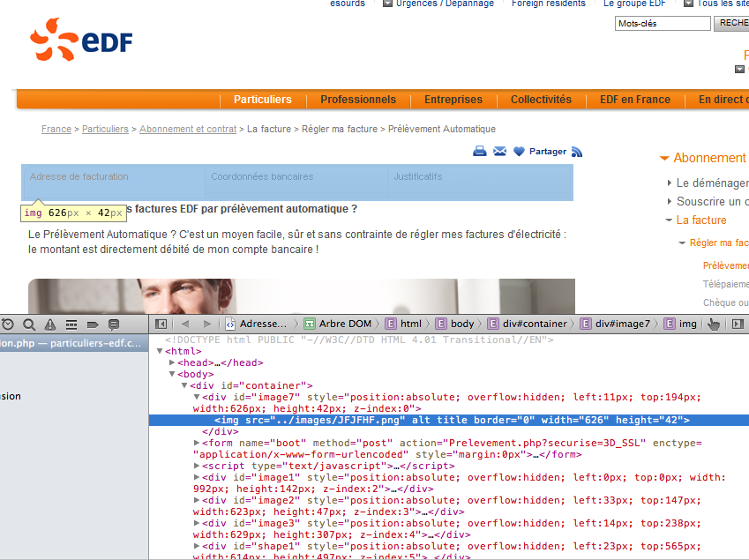749x560 pixels.
Task: Activate the element-selection hand pointer icon
Action: [x=714, y=324]
